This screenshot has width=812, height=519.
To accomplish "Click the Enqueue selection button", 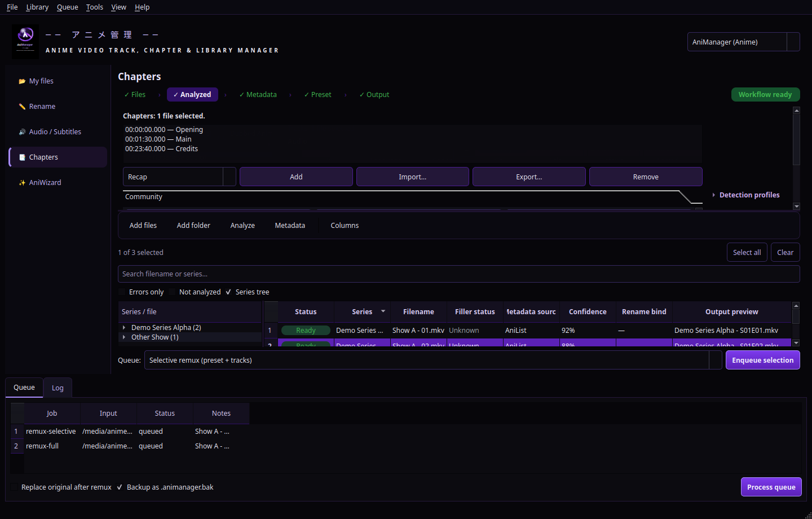I will pos(763,360).
